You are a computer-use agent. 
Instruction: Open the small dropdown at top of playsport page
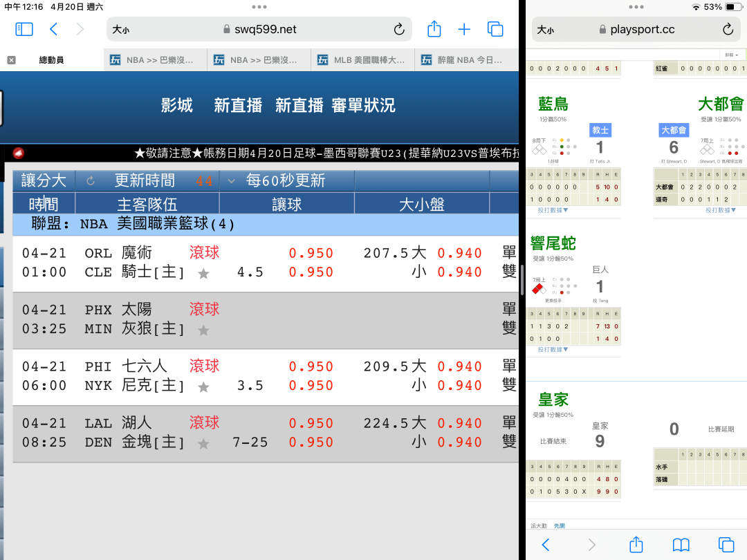coord(732,55)
